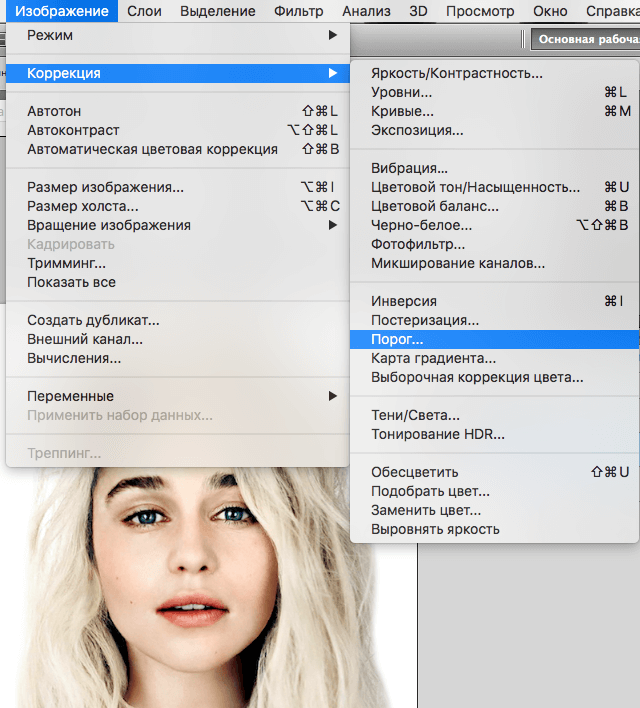Open Постеризация adjustment

(x=495, y=320)
